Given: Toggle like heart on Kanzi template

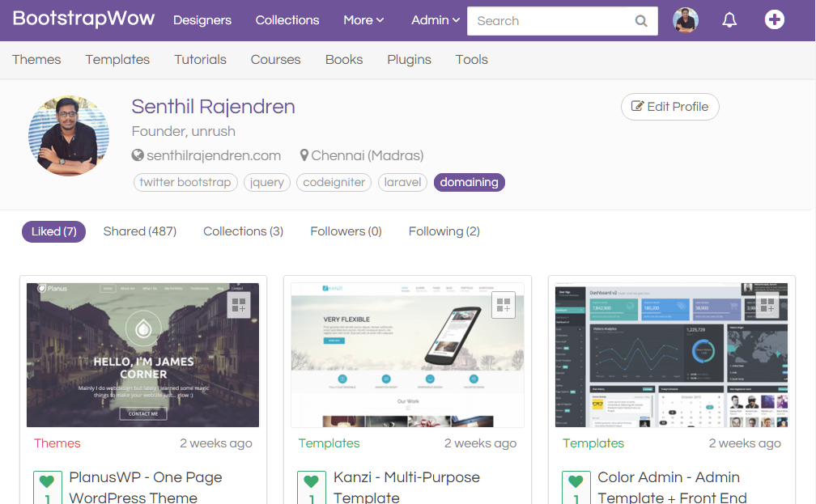Looking at the screenshot, I should coord(311,481).
